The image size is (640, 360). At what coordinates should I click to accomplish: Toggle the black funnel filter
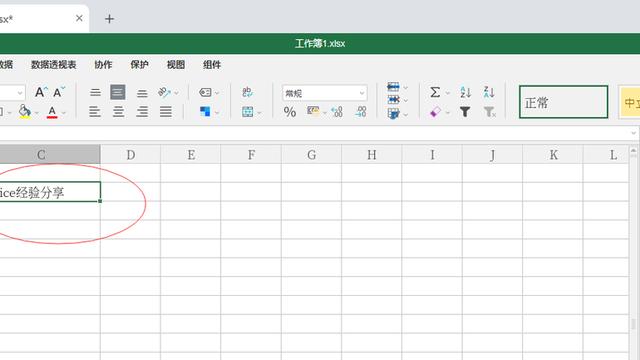point(465,112)
